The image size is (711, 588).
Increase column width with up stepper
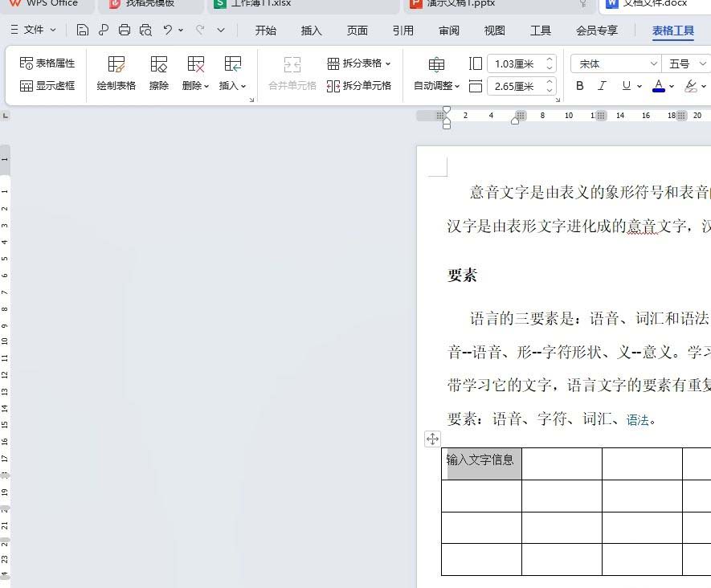point(550,82)
